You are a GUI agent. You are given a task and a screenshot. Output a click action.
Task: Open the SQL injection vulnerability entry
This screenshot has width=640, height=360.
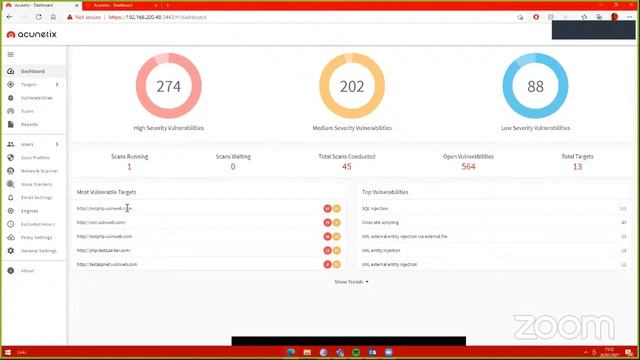tap(375, 209)
